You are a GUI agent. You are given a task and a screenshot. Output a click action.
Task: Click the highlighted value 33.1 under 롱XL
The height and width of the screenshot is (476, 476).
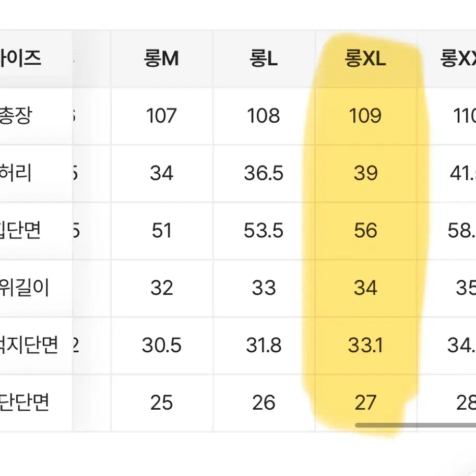coord(365,346)
